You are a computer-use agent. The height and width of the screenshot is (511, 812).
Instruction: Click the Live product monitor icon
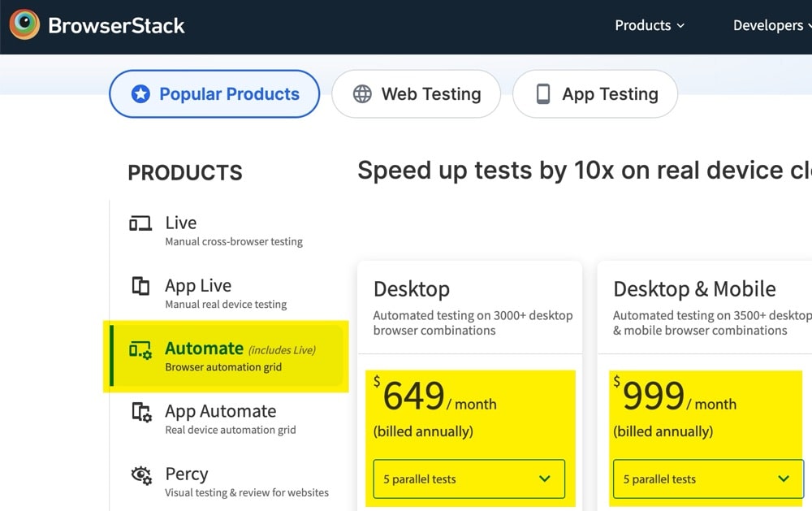tap(140, 223)
